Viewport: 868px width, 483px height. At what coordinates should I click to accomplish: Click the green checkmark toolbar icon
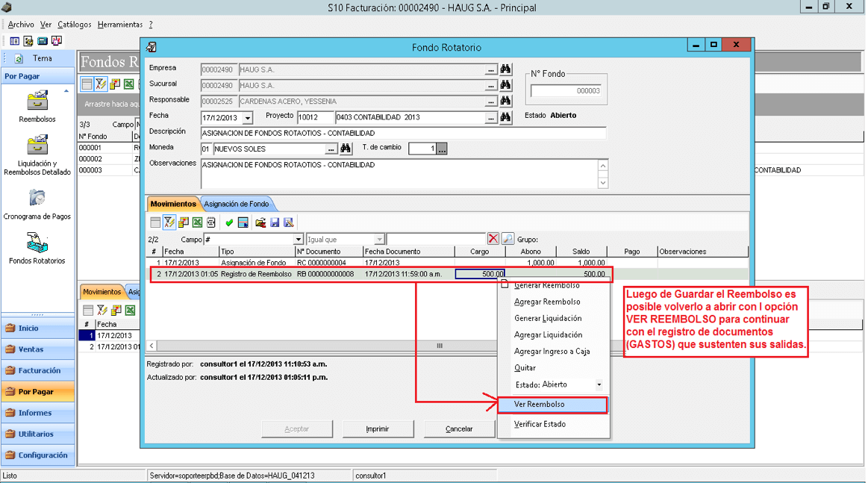click(x=229, y=222)
